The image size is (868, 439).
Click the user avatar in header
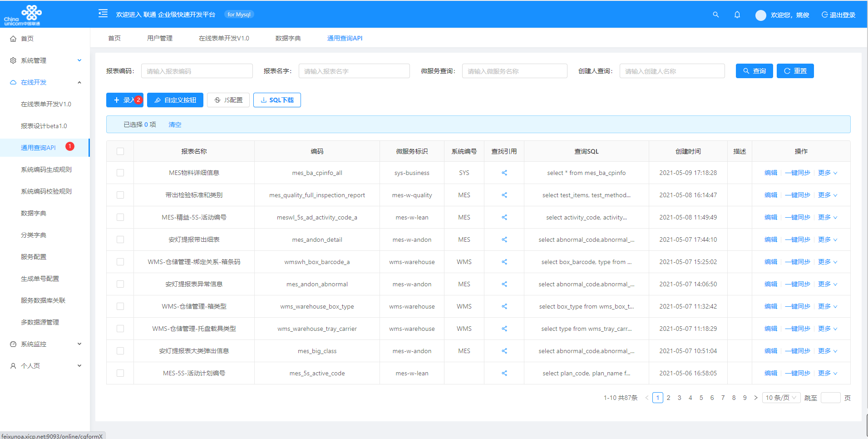[760, 15]
